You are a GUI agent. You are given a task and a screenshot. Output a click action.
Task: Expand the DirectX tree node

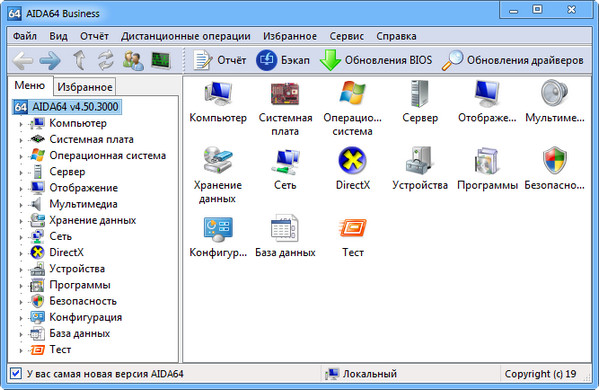21,253
